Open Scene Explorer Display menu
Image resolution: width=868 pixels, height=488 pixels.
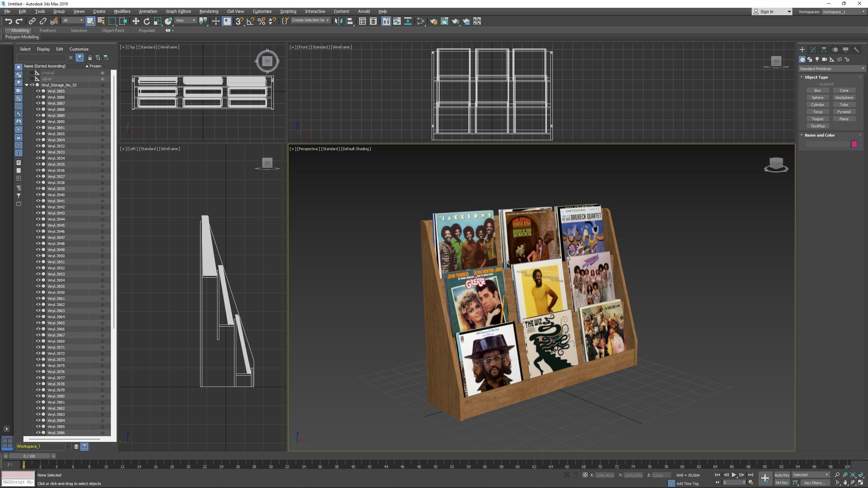point(43,49)
